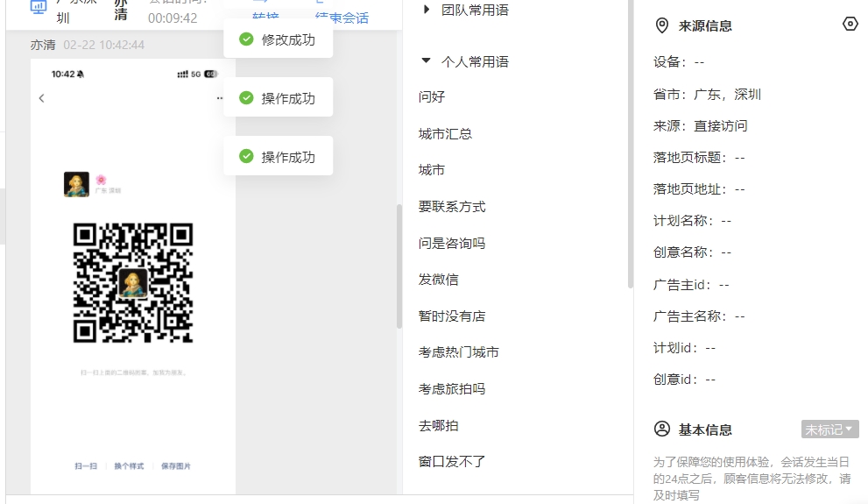Select the 发微信 quick phrase
Viewport: 868px width, 504px height.
439,280
